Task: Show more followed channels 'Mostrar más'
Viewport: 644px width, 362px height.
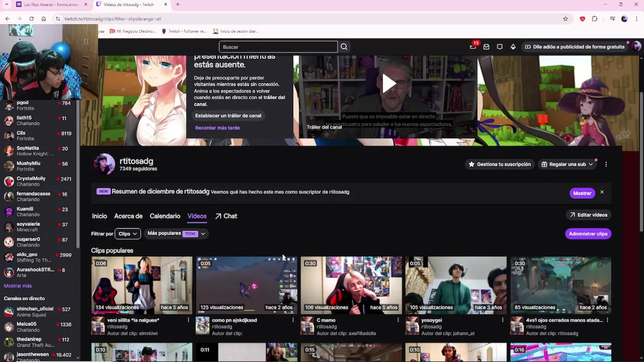Action: [18, 286]
